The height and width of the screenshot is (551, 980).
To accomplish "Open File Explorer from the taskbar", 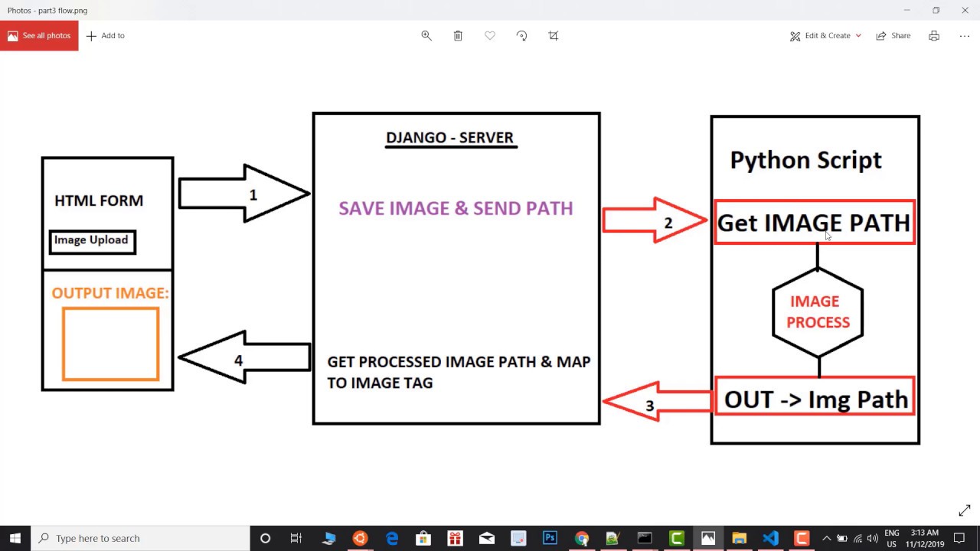I will click(740, 538).
